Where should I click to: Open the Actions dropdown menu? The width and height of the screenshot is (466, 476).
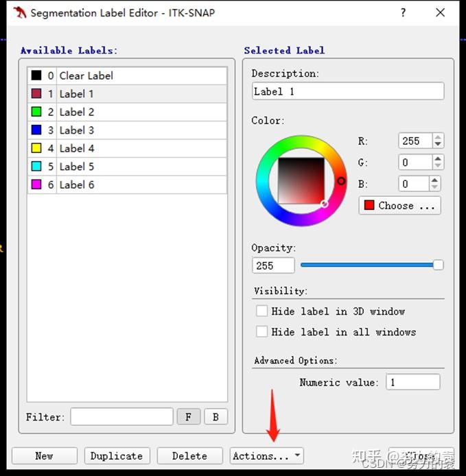coord(266,456)
